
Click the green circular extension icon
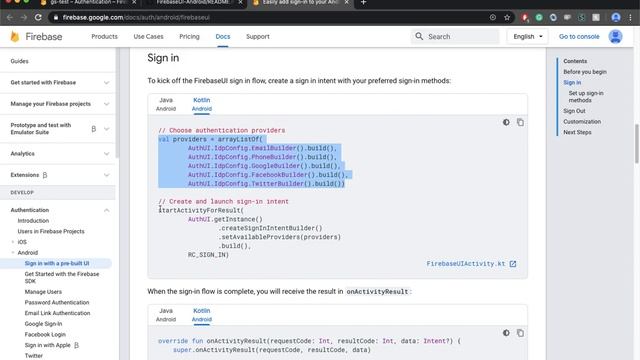(539, 18)
